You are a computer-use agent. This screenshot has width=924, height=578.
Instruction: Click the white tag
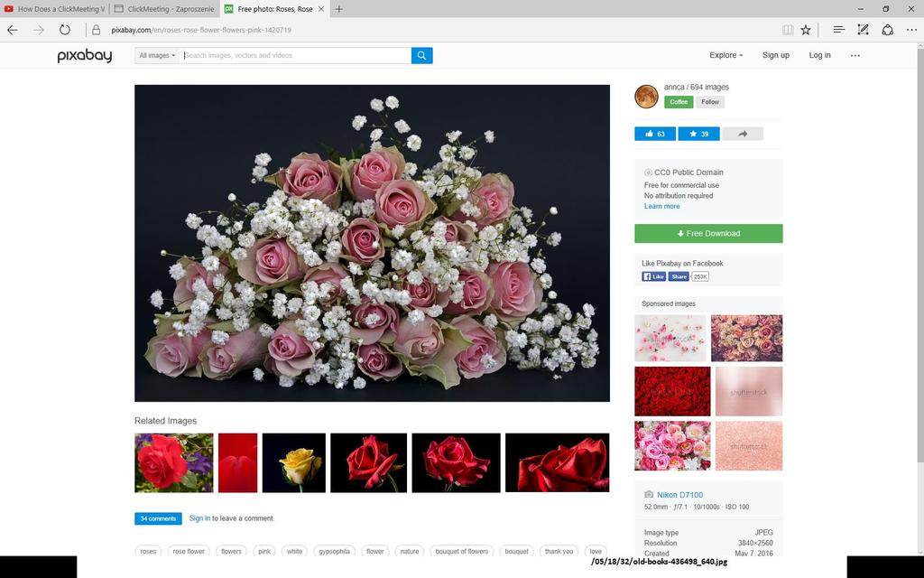tap(295, 551)
